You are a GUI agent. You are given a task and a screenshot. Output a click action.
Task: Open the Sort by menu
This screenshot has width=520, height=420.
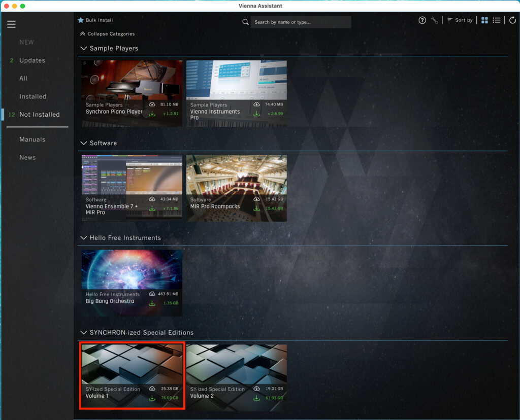[460, 20]
